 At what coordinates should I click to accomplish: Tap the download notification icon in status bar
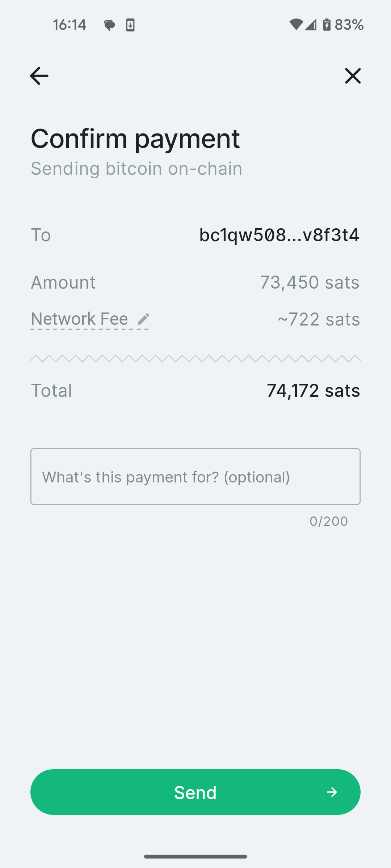pos(130,25)
